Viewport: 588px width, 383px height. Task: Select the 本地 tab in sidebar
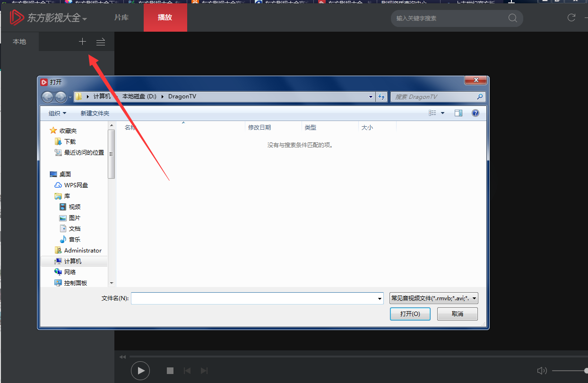pos(19,42)
